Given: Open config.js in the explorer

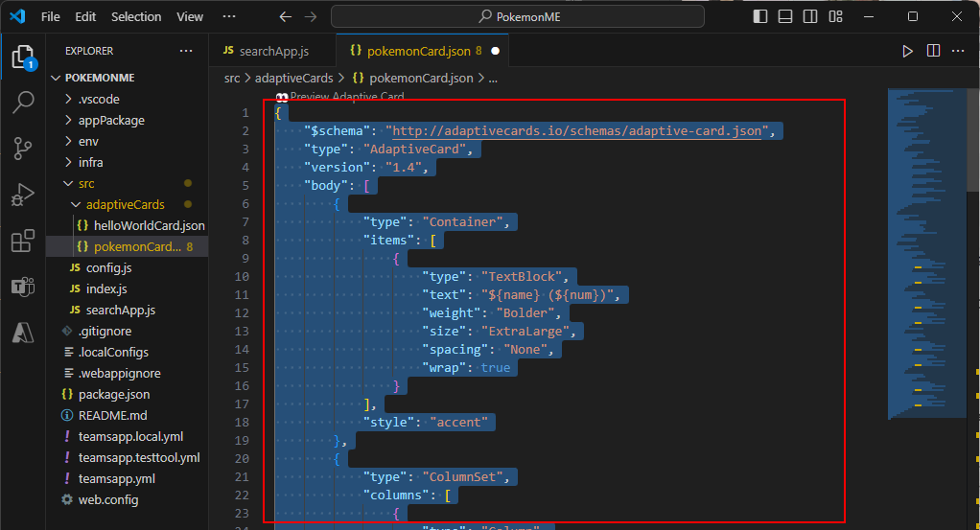Looking at the screenshot, I should coord(127,268).
